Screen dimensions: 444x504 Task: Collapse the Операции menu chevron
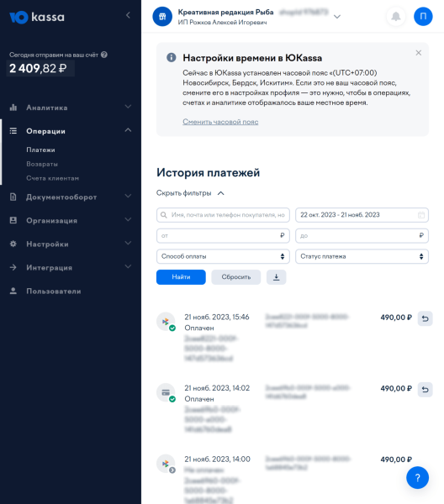[128, 130]
